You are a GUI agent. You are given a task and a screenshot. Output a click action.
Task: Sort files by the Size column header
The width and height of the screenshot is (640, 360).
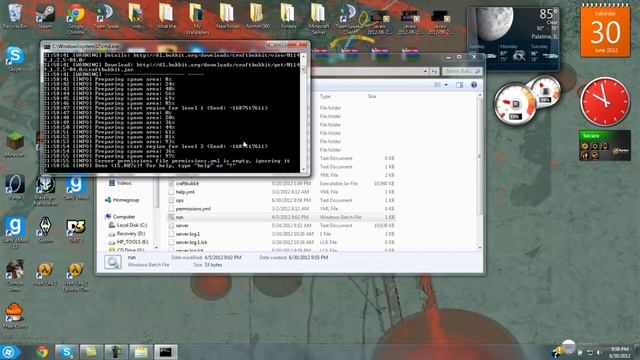pos(372,96)
